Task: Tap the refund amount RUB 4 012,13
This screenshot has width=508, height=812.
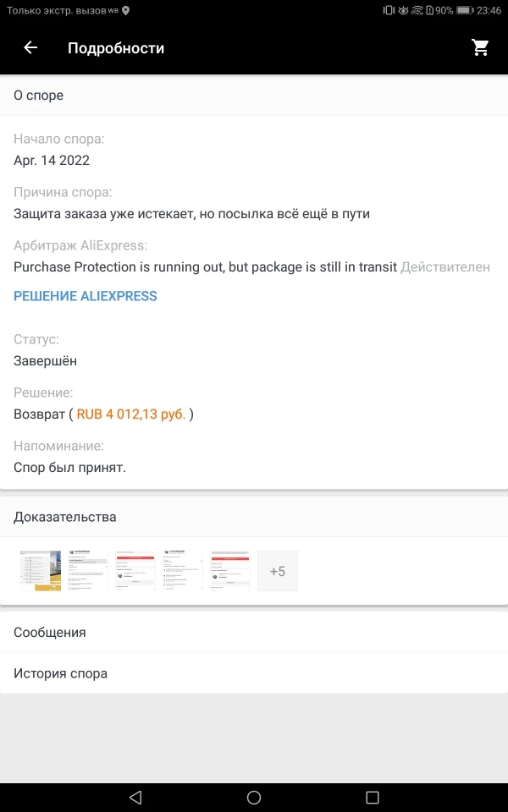Action: click(131, 414)
